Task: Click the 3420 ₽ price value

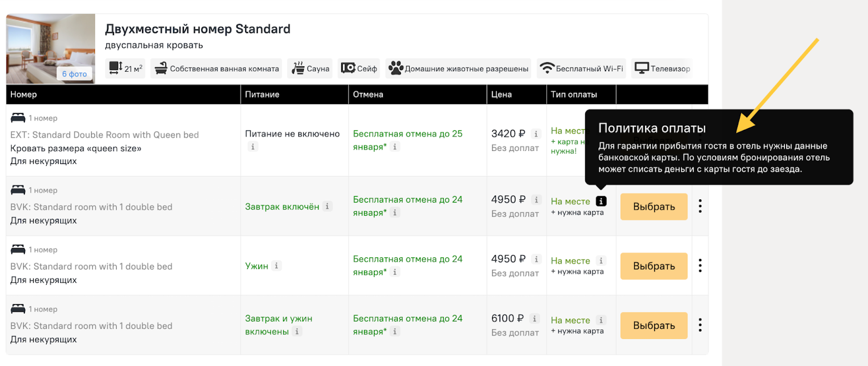Action: (x=508, y=134)
